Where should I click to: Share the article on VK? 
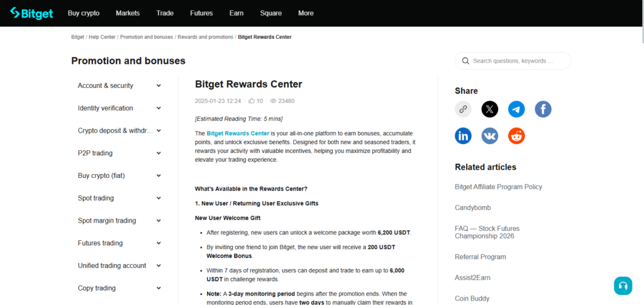[x=490, y=136]
